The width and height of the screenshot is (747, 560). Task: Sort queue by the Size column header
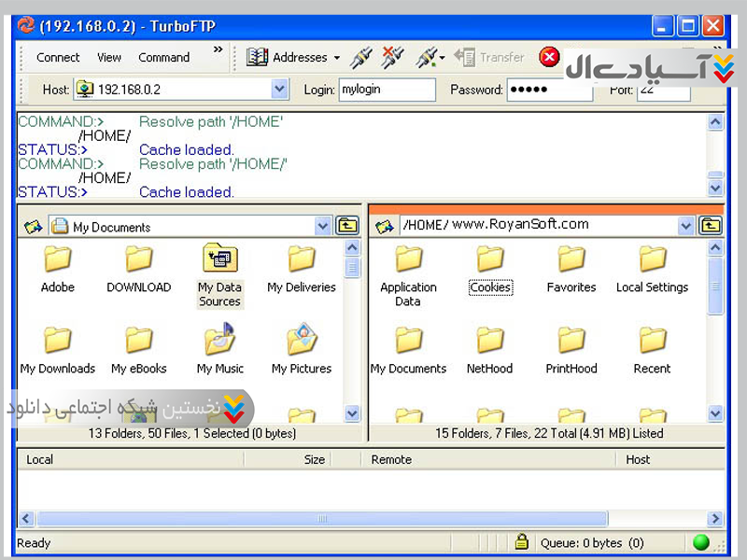pos(315,459)
